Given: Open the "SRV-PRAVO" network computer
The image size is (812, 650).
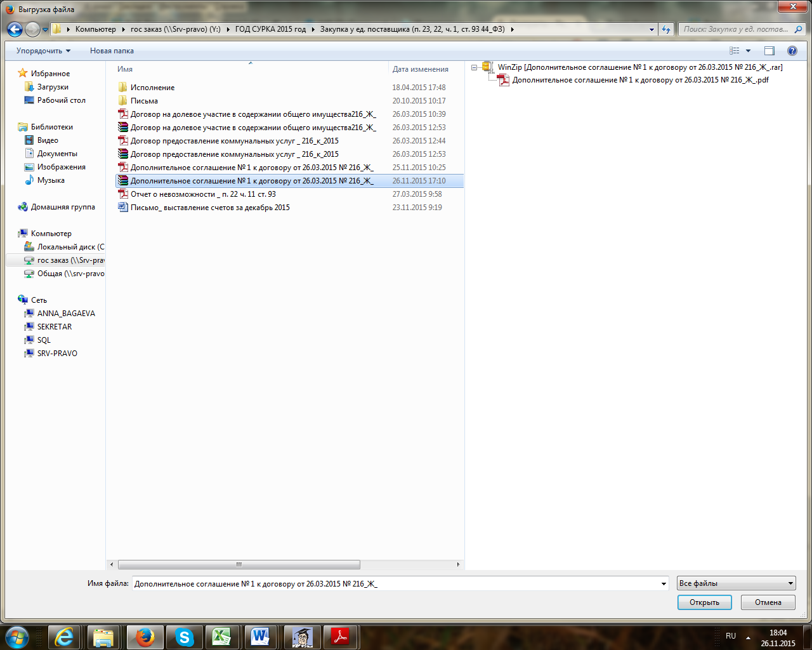Looking at the screenshot, I should pos(57,354).
